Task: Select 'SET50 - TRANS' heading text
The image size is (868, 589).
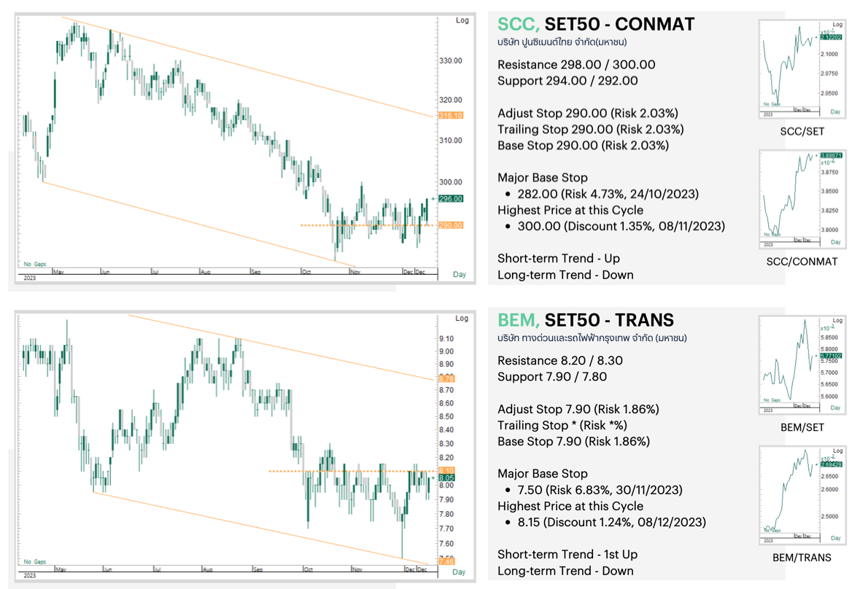Action: [x=609, y=320]
